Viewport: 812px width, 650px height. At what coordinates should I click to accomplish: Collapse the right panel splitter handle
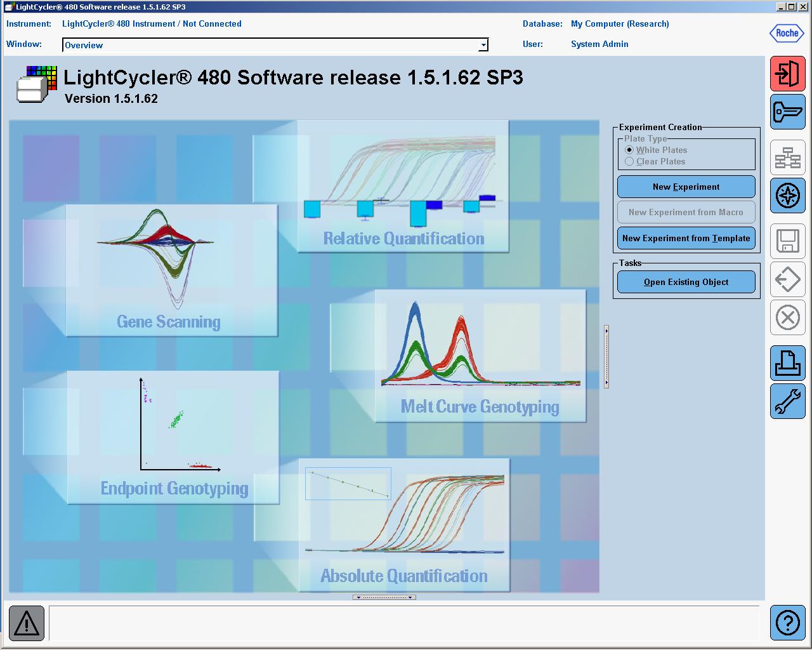coord(606,357)
